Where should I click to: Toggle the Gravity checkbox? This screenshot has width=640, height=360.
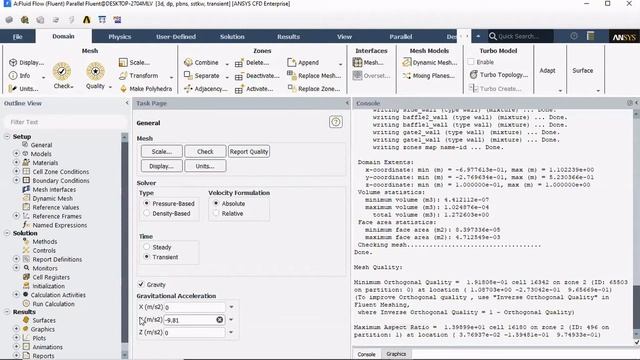(141, 284)
